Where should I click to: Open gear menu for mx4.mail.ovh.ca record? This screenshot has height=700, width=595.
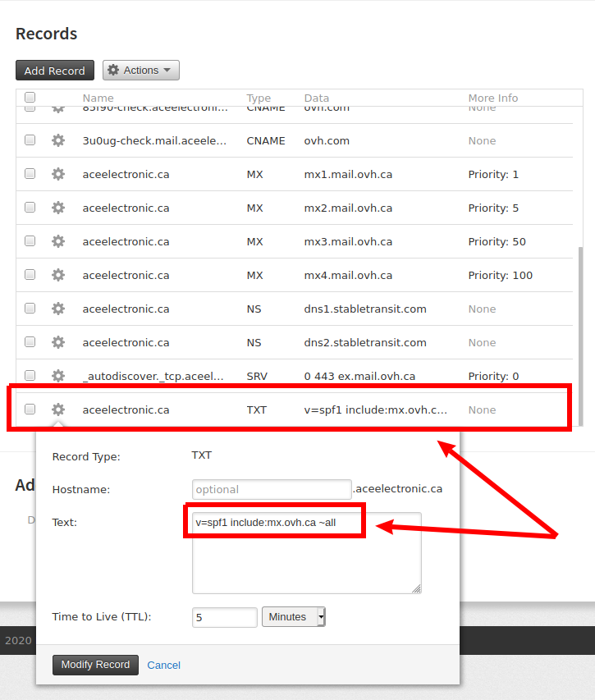point(58,275)
